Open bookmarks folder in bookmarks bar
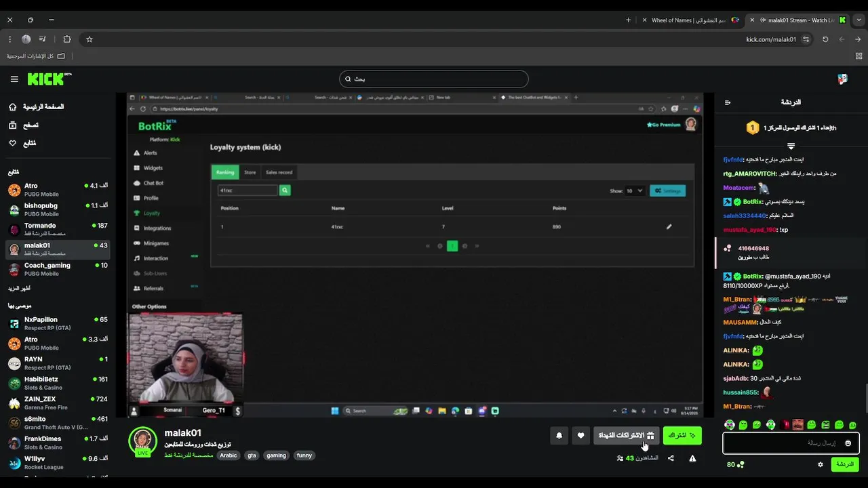The width and height of the screenshot is (868, 488). pos(35,56)
